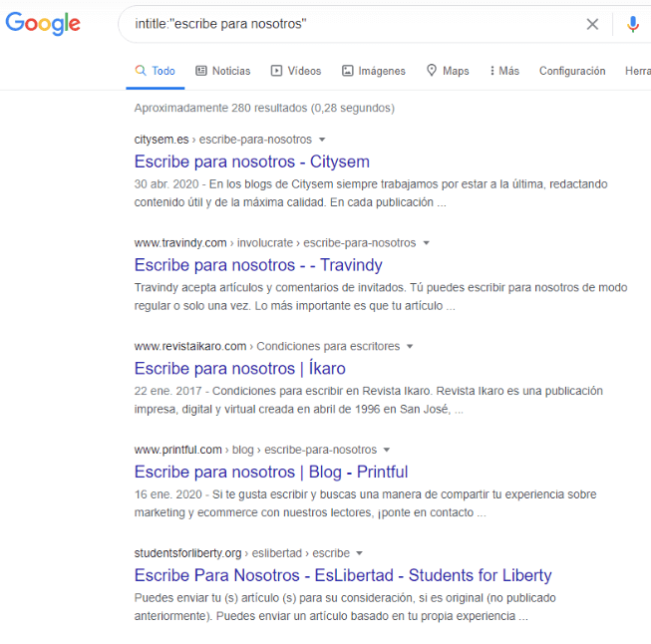Open the Escribe para nosotros - Travindy result
Screen dimensions: 651x644
pyautogui.click(x=258, y=265)
